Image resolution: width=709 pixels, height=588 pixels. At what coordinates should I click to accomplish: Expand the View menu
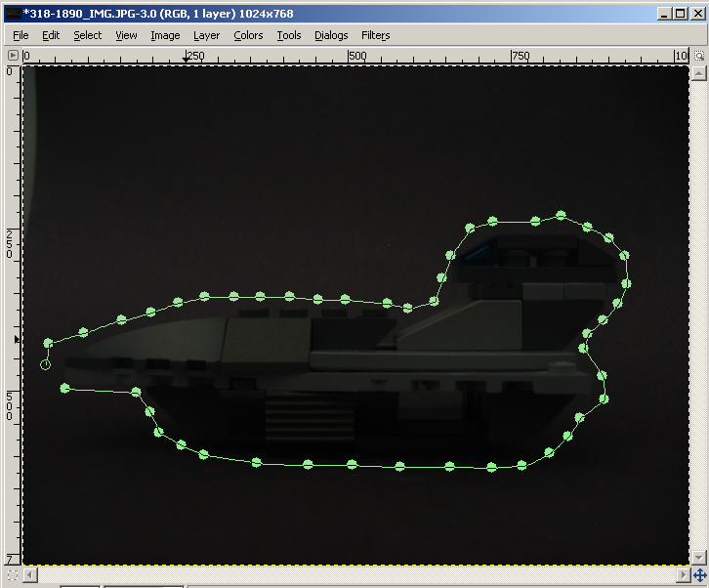tap(126, 35)
